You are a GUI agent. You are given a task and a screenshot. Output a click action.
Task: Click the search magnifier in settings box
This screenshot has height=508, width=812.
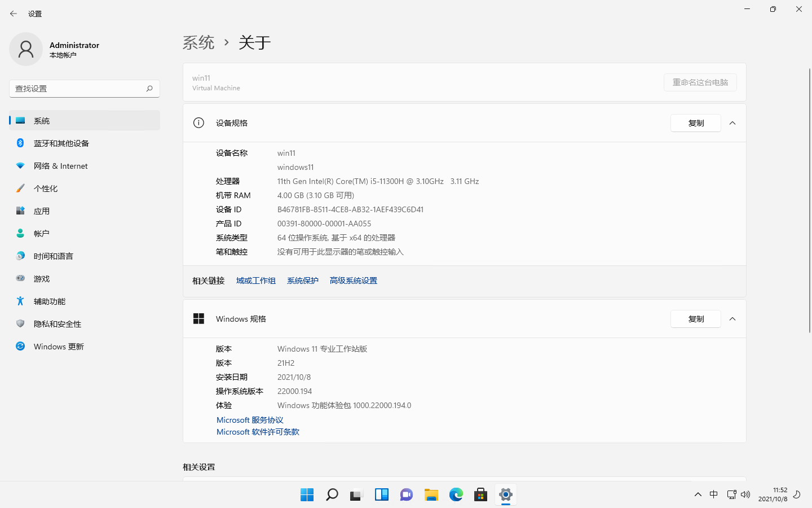coord(149,89)
